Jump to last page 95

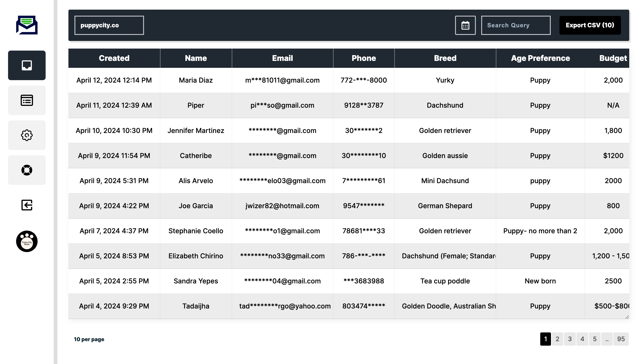point(621,339)
